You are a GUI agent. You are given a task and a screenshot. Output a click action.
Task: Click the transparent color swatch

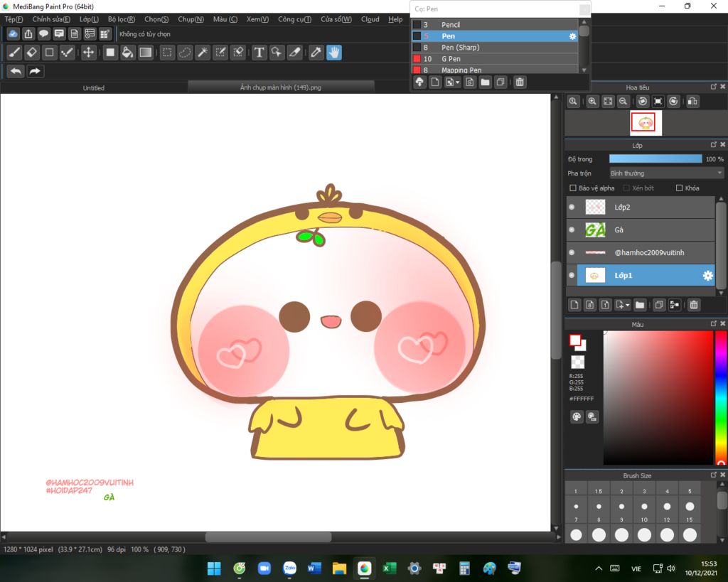[577, 362]
